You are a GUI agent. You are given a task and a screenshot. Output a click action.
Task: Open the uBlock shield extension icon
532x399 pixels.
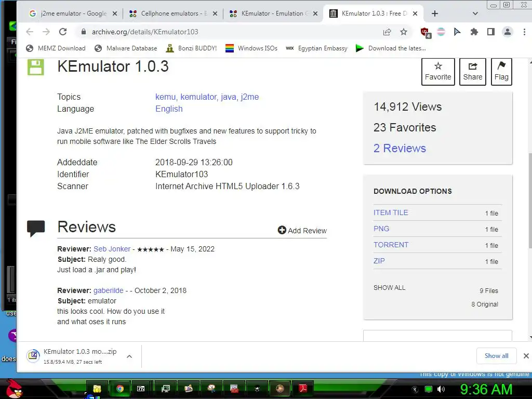(425, 33)
